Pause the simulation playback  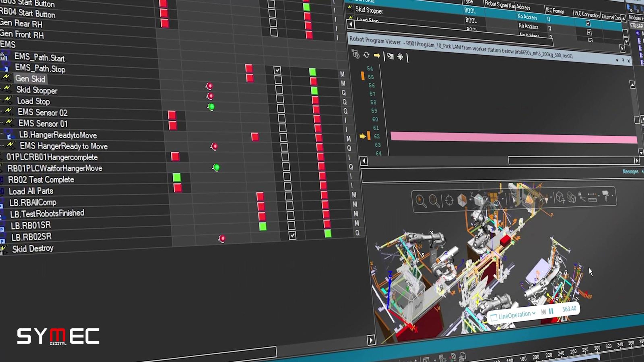pos(551,311)
